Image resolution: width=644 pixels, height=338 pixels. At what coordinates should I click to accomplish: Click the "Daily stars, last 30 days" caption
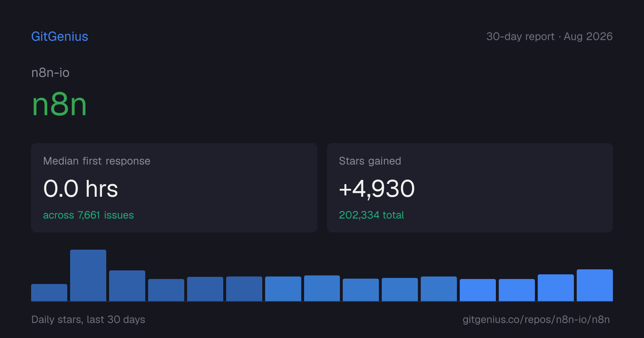click(x=88, y=319)
